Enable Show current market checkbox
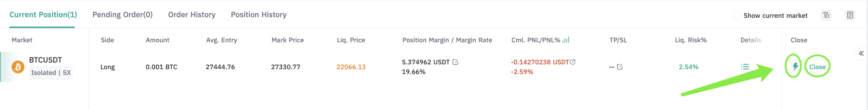 pyautogui.click(x=737, y=15)
